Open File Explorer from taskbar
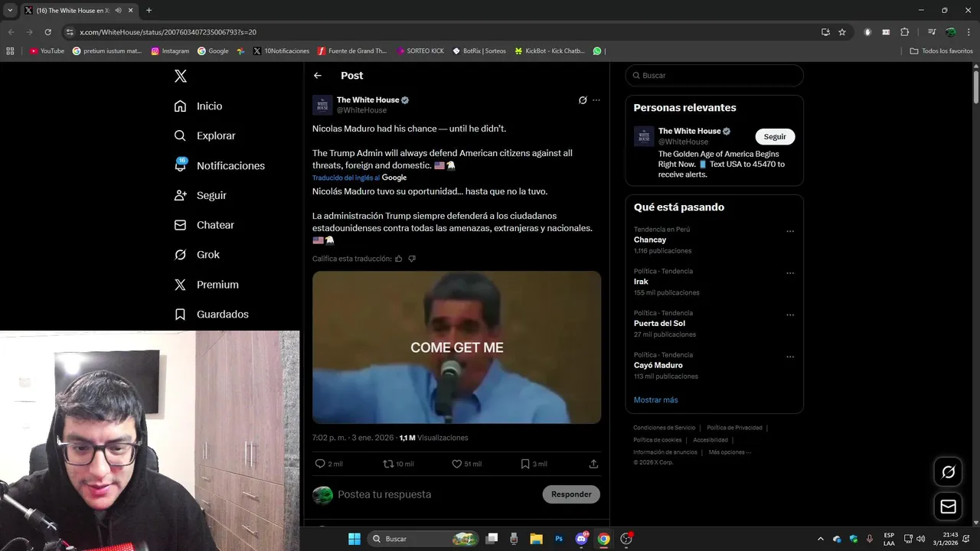The width and height of the screenshot is (980, 551). pos(536,539)
